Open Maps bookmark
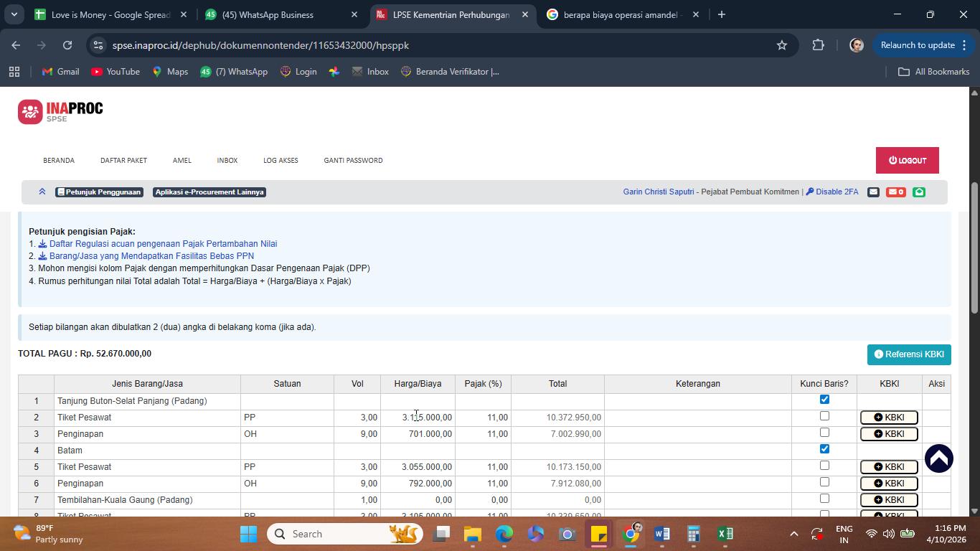This screenshot has height=551, width=980. [x=170, y=72]
